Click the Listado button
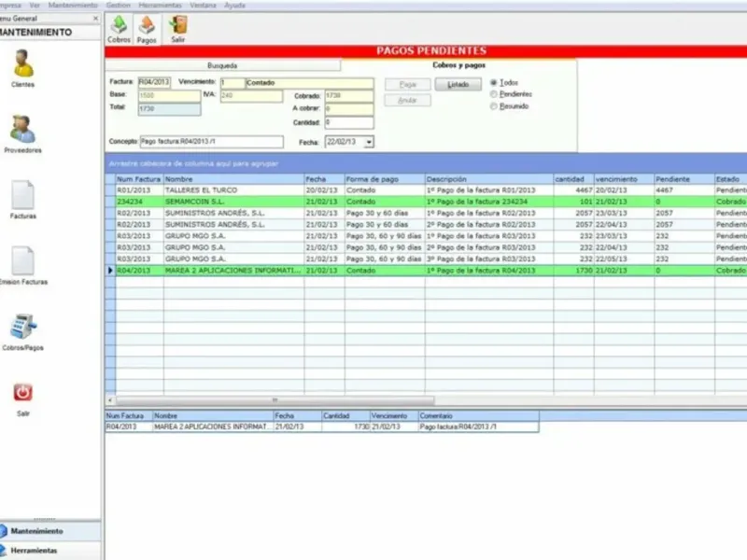The width and height of the screenshot is (747, 560). [458, 85]
